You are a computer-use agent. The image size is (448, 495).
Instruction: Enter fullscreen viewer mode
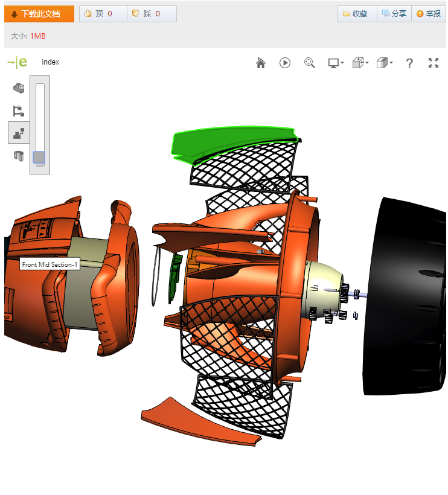point(433,63)
